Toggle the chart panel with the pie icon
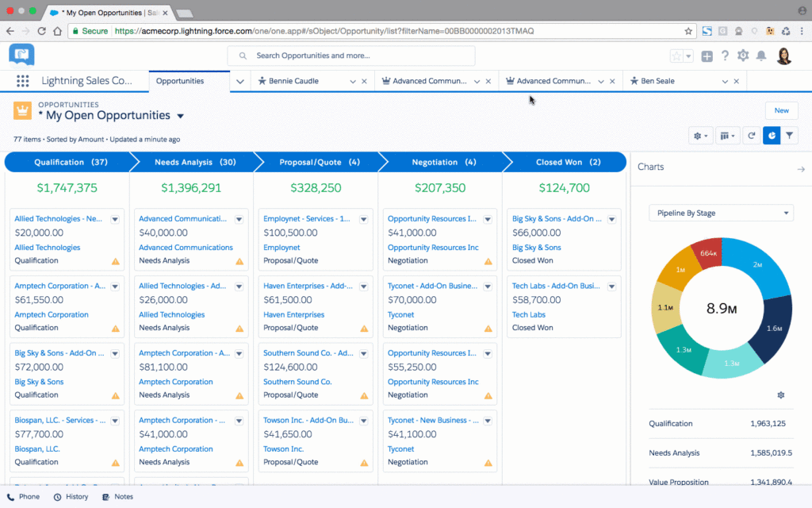The height and width of the screenshot is (508, 812). point(771,136)
